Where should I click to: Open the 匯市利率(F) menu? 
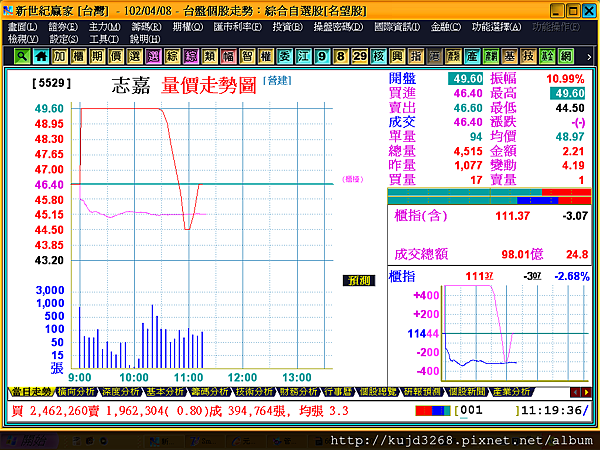pos(238,27)
